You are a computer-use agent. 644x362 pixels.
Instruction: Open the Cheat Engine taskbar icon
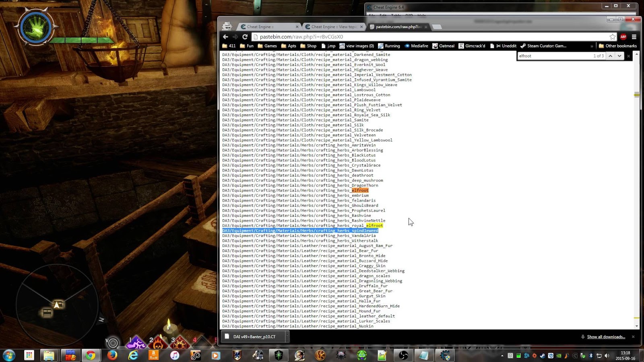(x=445, y=355)
